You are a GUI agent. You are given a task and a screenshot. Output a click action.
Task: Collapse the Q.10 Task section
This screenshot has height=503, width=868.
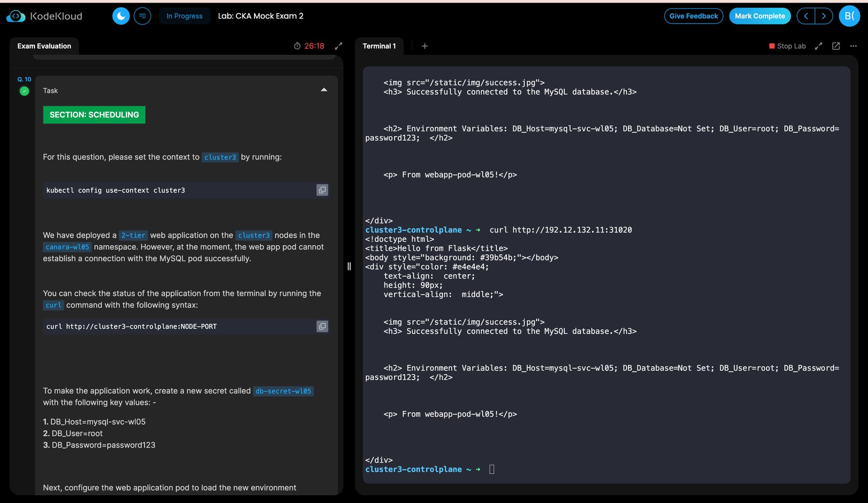pos(324,90)
